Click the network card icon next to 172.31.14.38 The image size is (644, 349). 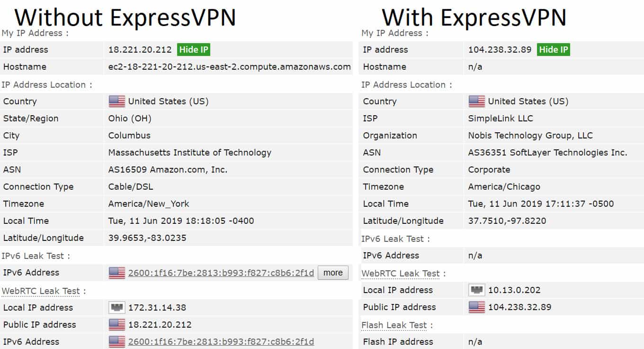click(117, 307)
